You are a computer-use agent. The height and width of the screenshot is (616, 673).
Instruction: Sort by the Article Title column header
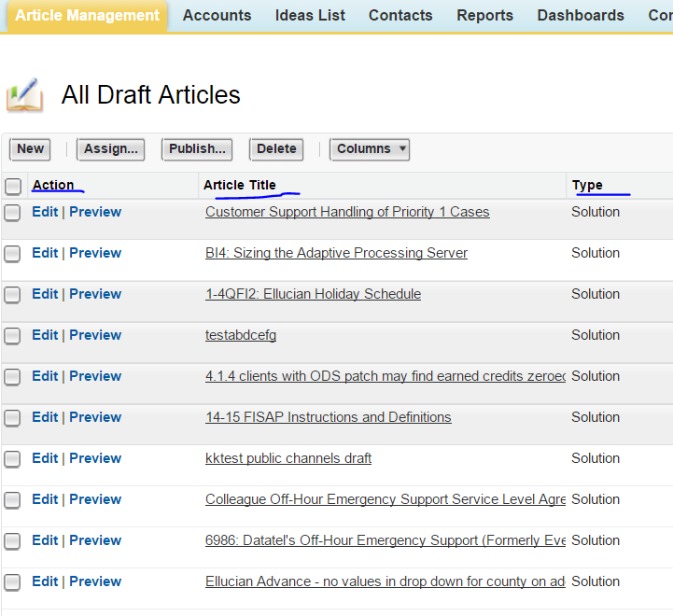240,185
